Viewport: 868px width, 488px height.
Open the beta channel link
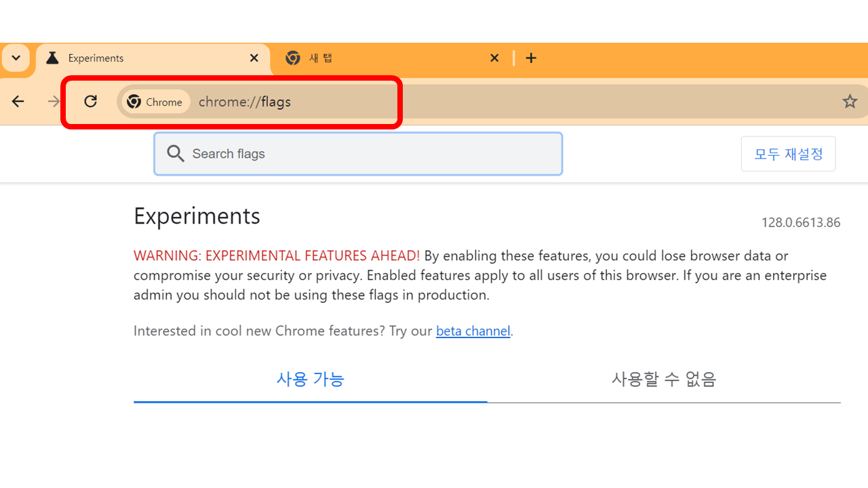point(473,331)
